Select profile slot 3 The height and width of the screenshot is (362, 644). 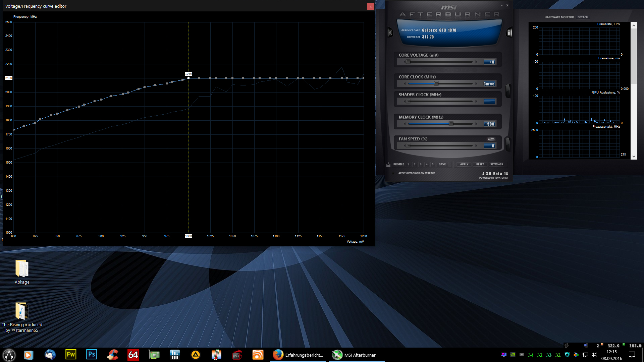421,164
